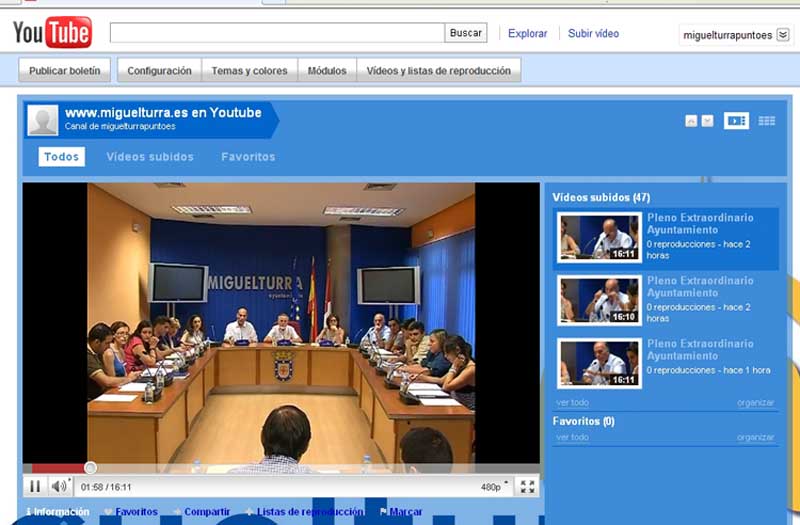800x525 pixels.
Task: Mute the video volume speaker icon
Action: click(59, 487)
